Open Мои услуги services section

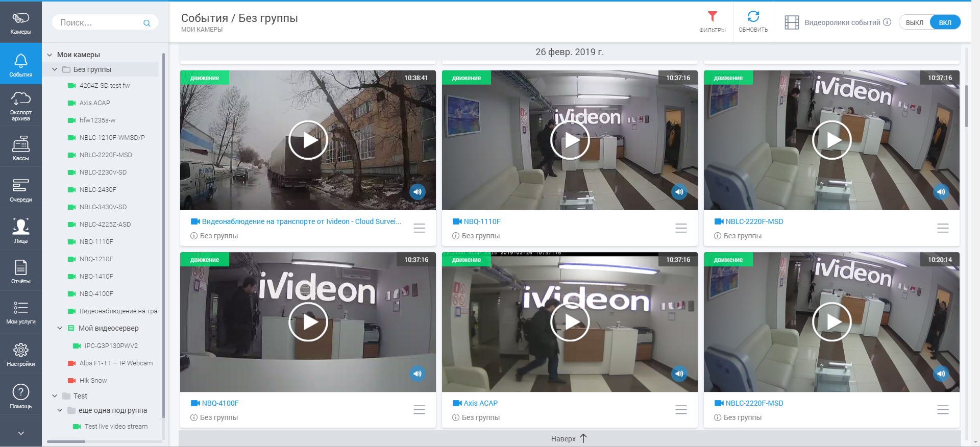pyautogui.click(x=21, y=312)
